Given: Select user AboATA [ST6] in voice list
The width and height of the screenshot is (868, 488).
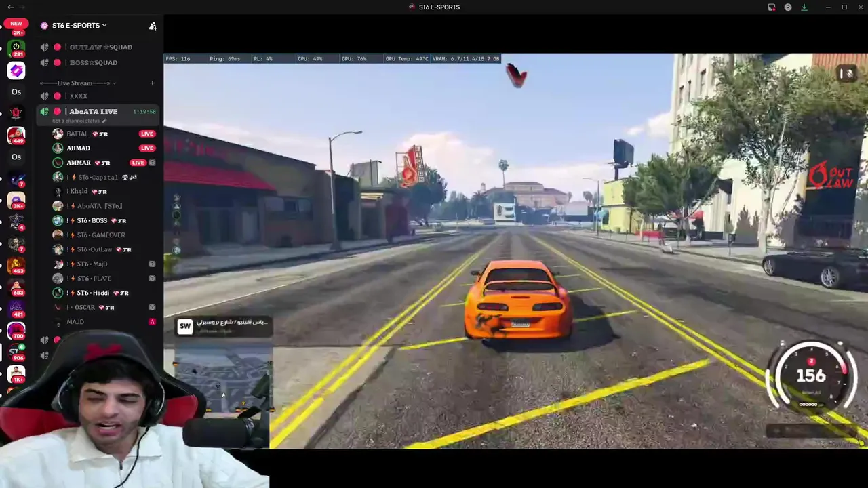Looking at the screenshot, I should tap(104, 206).
